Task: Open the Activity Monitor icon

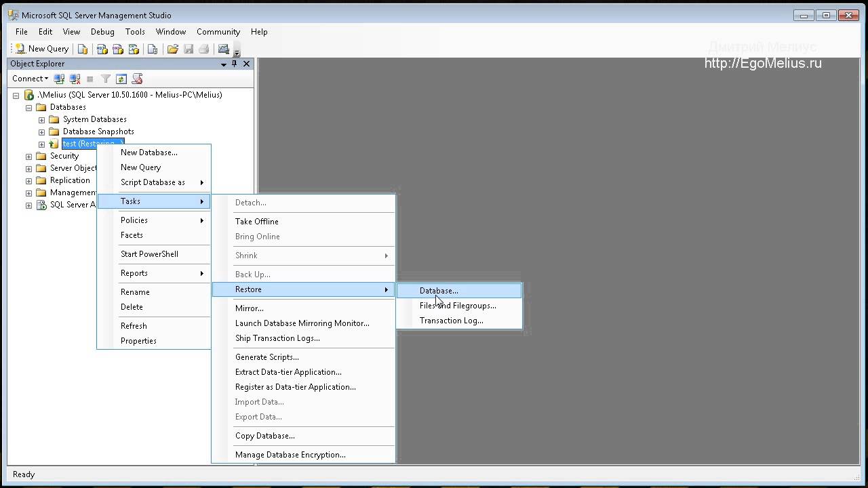Action: tap(223, 49)
